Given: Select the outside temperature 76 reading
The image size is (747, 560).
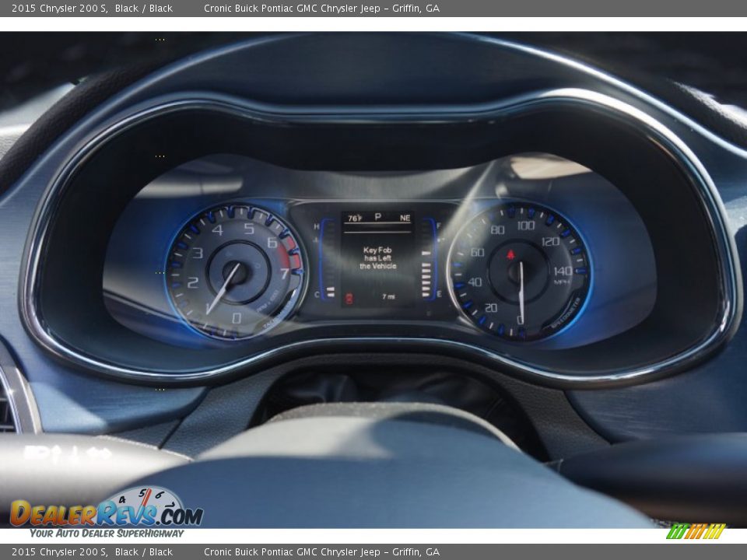Looking at the screenshot, I should click(355, 216).
